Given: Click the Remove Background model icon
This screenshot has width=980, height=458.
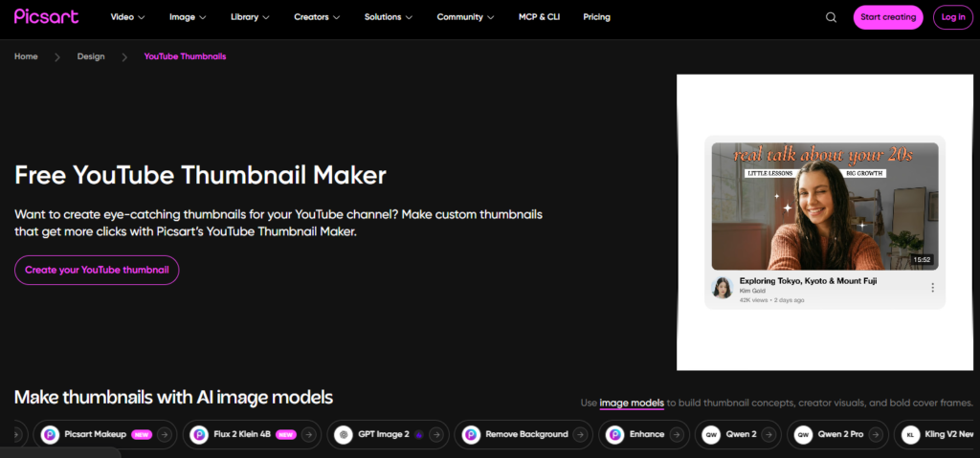Looking at the screenshot, I should 471,434.
